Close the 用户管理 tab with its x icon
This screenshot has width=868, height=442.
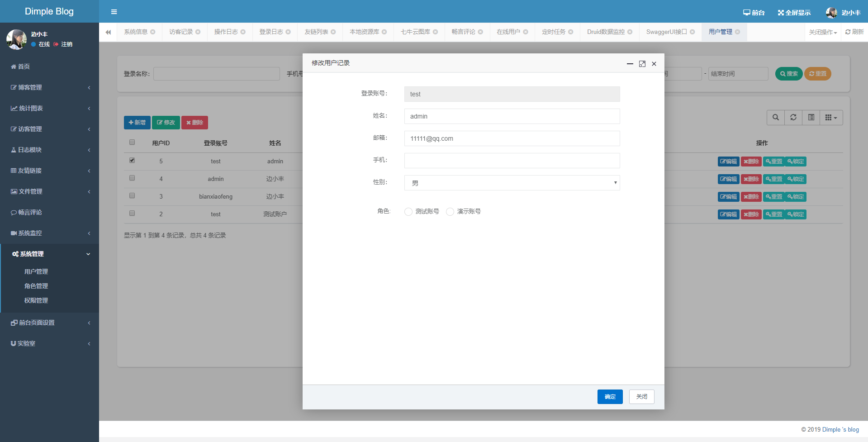[x=738, y=32]
